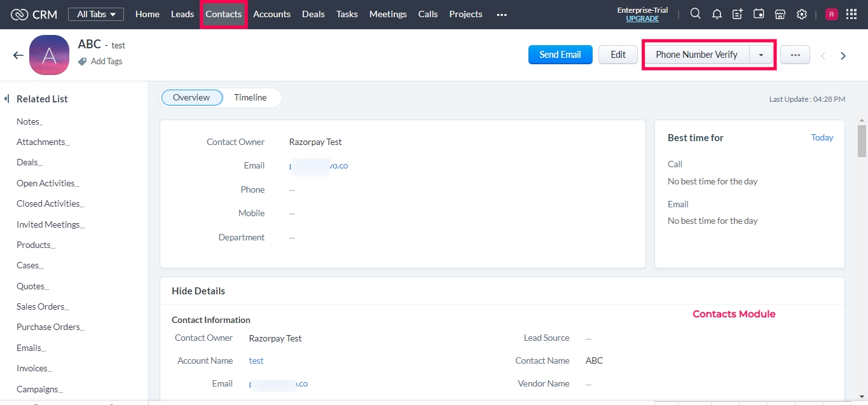Open the Projects tab
The height and width of the screenshot is (405, 868).
465,14
